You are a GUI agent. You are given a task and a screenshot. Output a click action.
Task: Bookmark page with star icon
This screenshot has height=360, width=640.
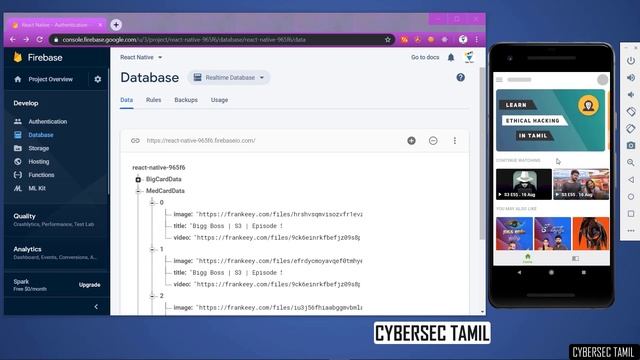(x=388, y=40)
